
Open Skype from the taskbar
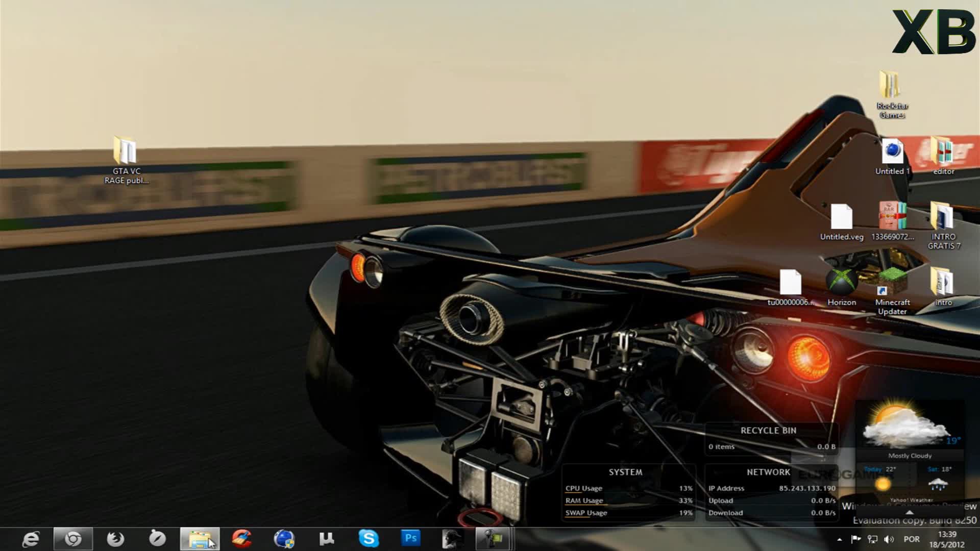[369, 539]
